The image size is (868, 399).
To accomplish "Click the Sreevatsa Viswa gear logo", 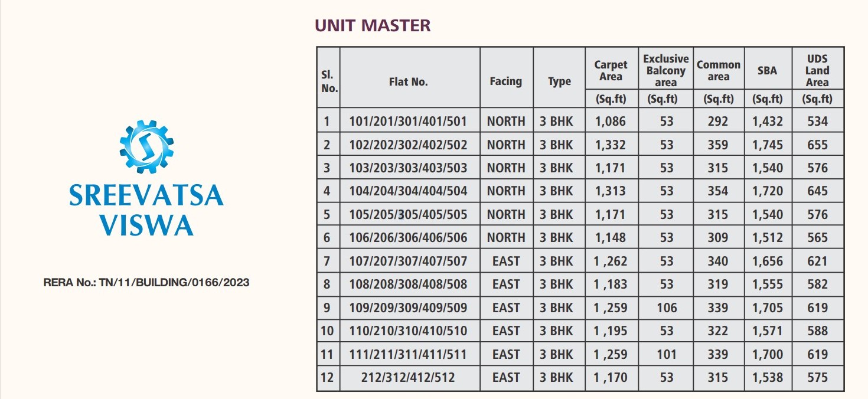I will click(x=146, y=146).
